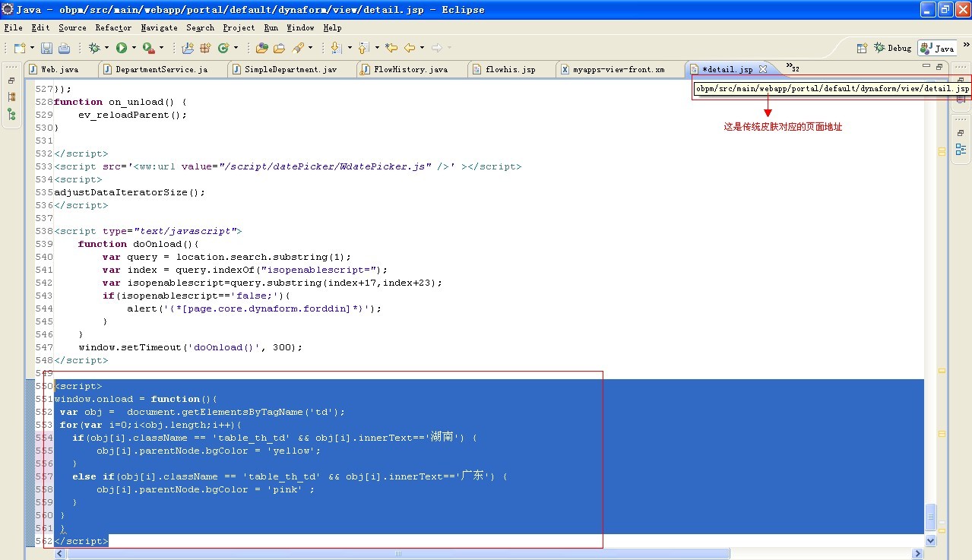This screenshot has height=560, width=972.
Task: Switch to the Debug perspective
Action: point(893,48)
